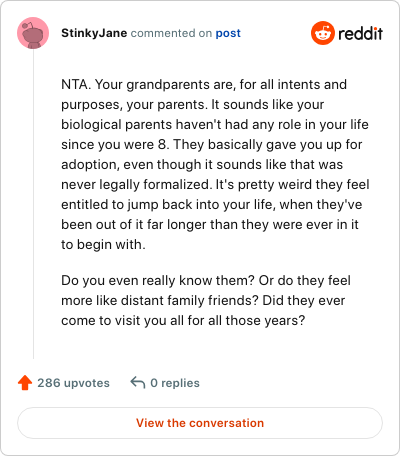Click the orange upvote arrow icon
Viewport: 400px width, 456px height.
pyautogui.click(x=25, y=383)
